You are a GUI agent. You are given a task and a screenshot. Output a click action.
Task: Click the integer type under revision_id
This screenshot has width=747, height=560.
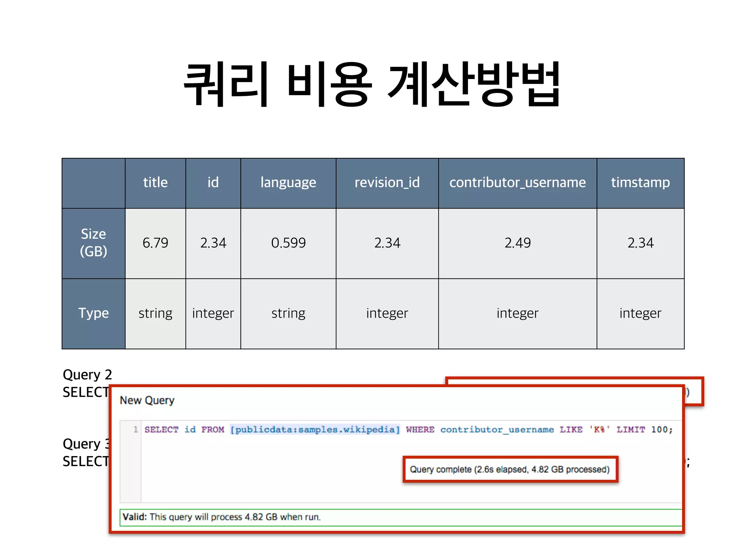click(x=387, y=314)
